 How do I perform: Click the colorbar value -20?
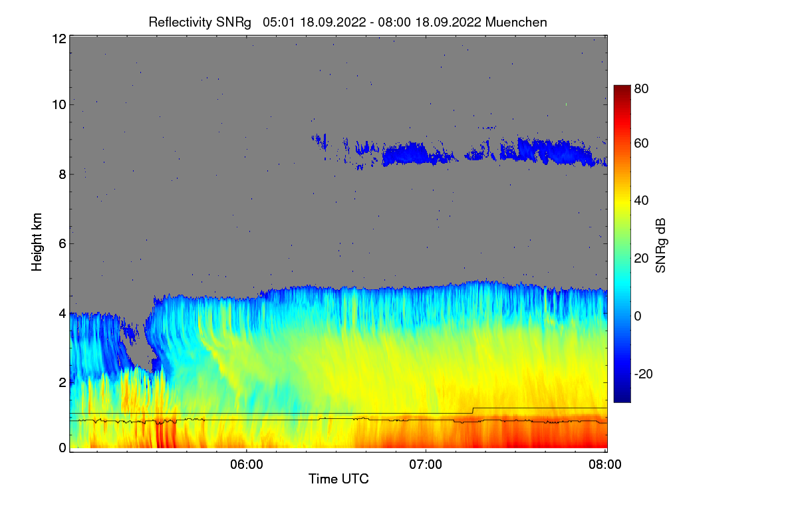click(x=643, y=374)
